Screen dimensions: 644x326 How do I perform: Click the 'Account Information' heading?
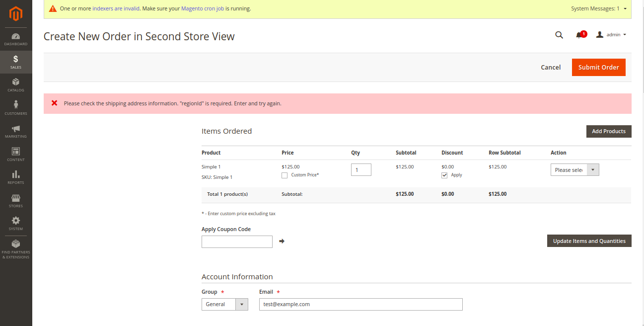(237, 277)
